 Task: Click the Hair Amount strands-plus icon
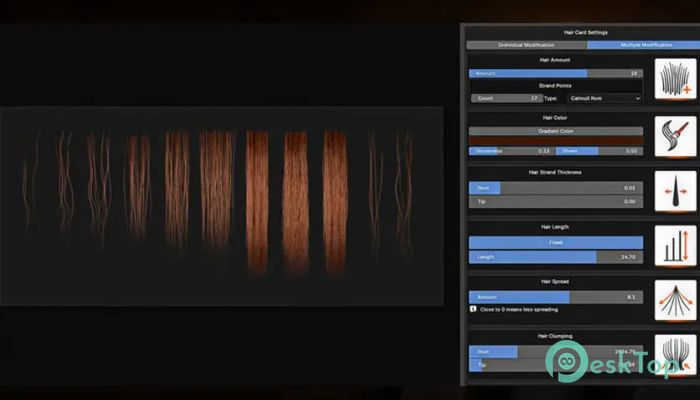[675, 79]
